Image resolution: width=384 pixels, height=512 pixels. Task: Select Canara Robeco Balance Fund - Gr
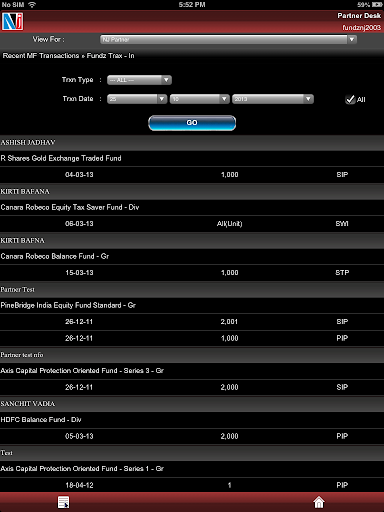192,257
